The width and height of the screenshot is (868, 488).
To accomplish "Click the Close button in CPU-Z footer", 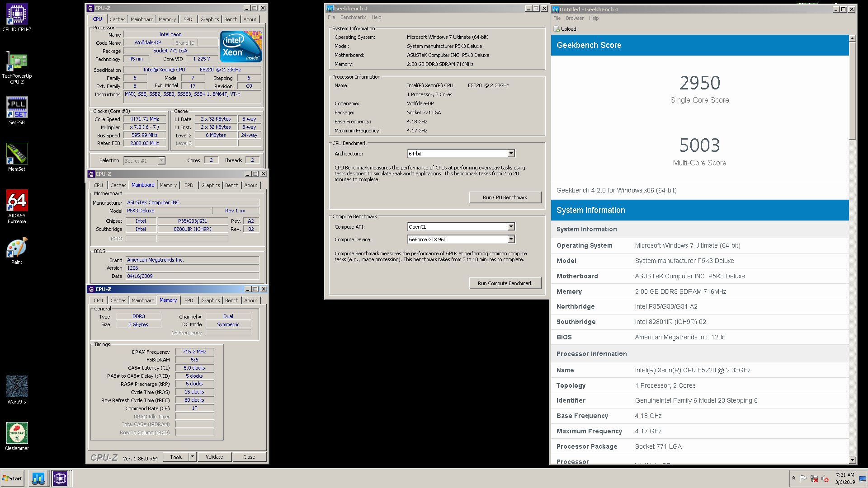I will [x=249, y=457].
